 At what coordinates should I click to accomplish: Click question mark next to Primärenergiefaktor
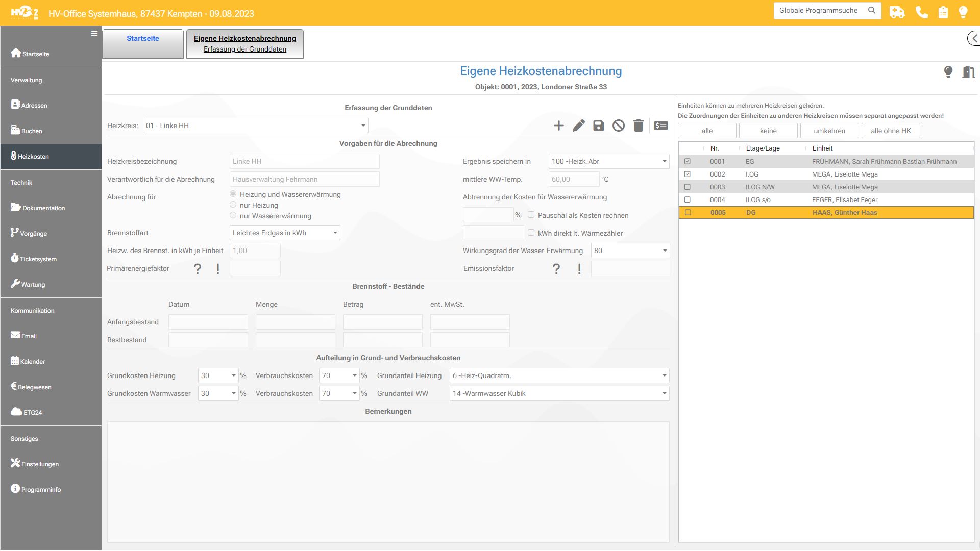[198, 268]
